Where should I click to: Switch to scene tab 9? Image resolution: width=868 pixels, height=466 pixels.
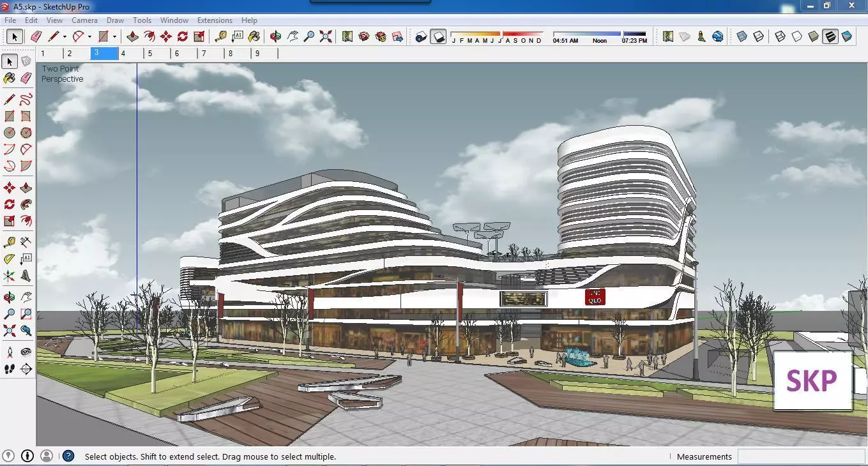coord(265,54)
